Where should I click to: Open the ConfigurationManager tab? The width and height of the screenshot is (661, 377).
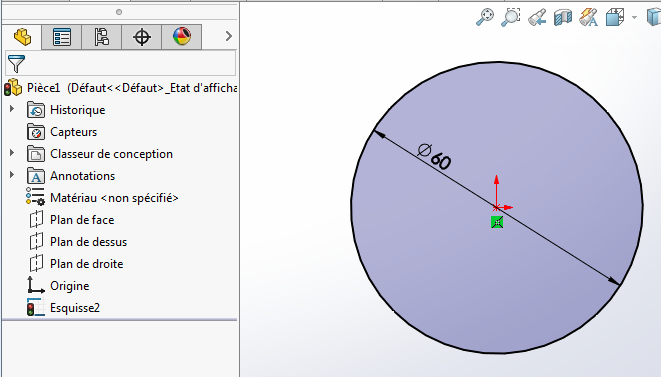tap(102, 37)
